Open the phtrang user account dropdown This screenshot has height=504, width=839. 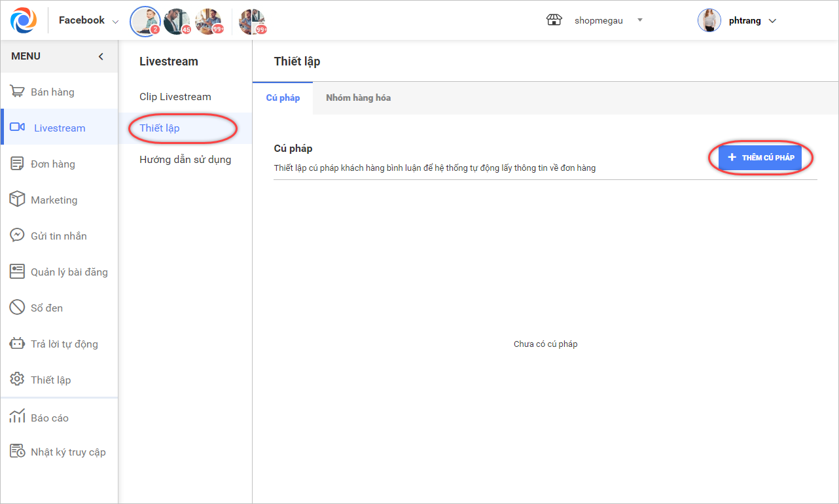point(772,21)
